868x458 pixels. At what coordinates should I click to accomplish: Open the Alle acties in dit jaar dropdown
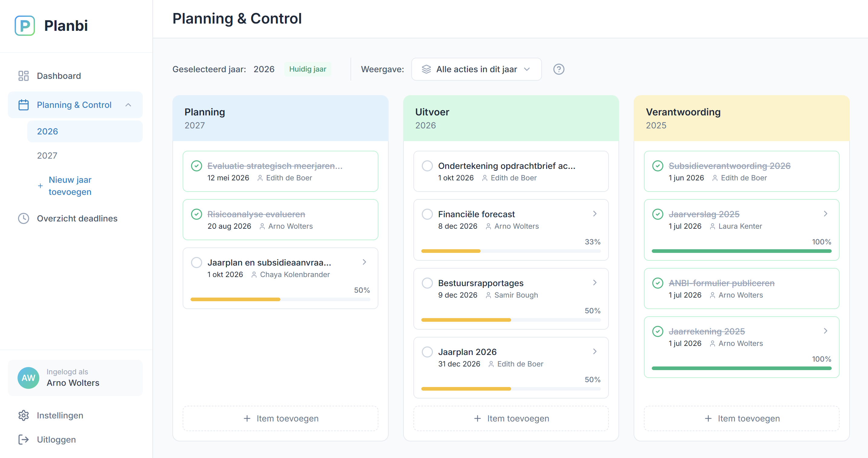(476, 69)
